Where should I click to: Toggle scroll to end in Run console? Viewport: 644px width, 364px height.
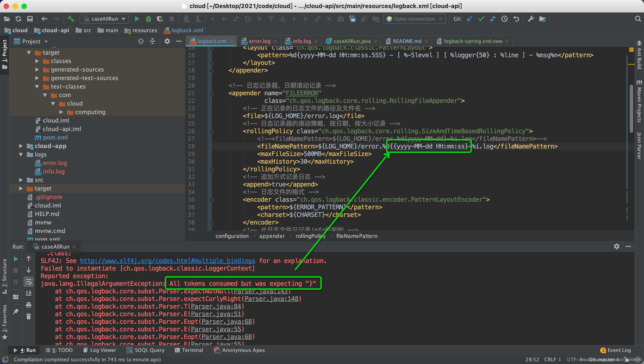[28, 293]
